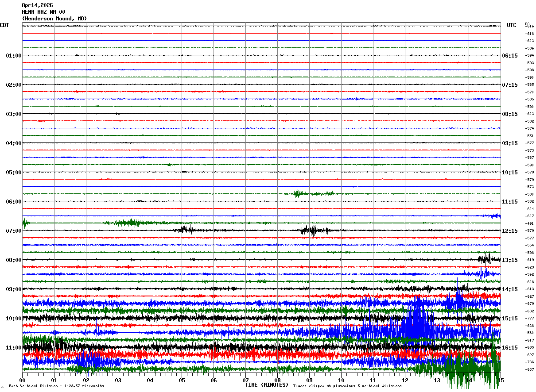Click the station code line HENM HHZ NM 00
Screen dimensions: 536x392
[x=43, y=12]
